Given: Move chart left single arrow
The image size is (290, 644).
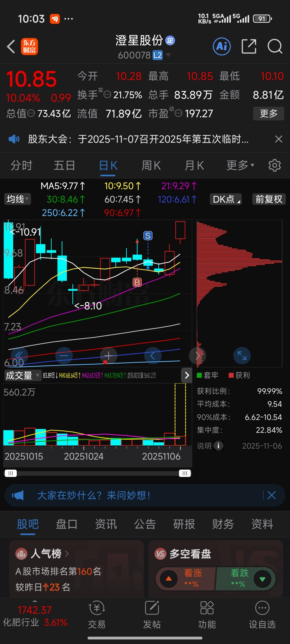Looking at the screenshot, I should [153, 356].
